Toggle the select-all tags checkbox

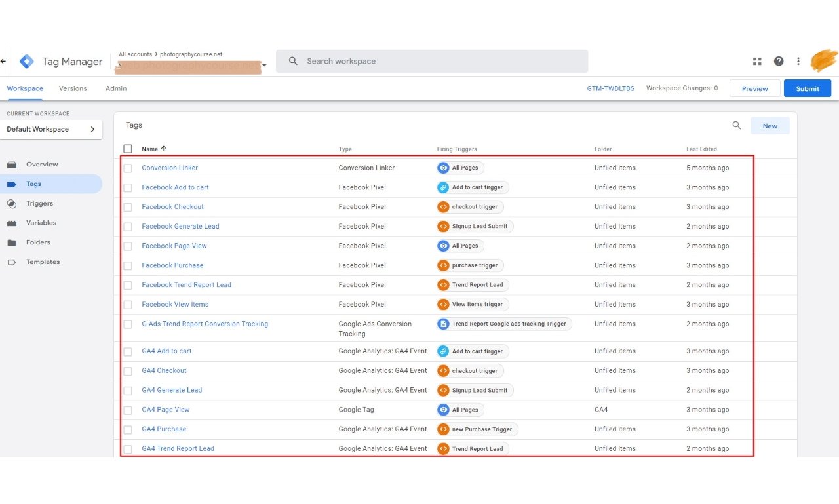pos(128,149)
